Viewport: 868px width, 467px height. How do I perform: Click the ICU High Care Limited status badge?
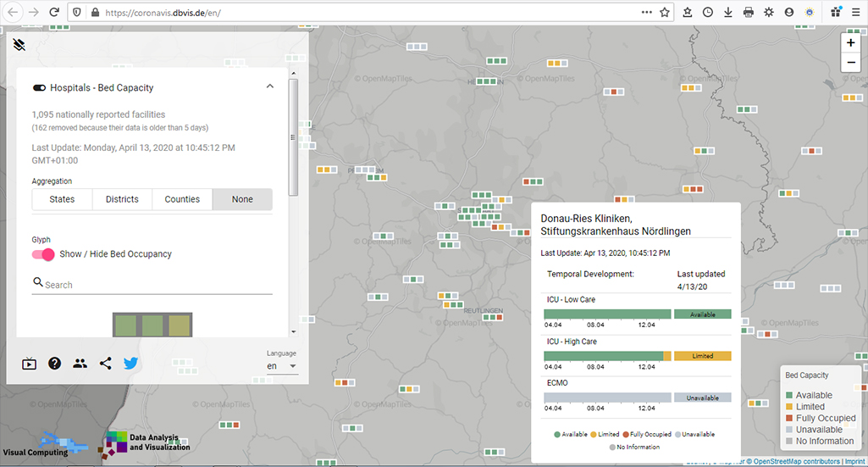703,356
